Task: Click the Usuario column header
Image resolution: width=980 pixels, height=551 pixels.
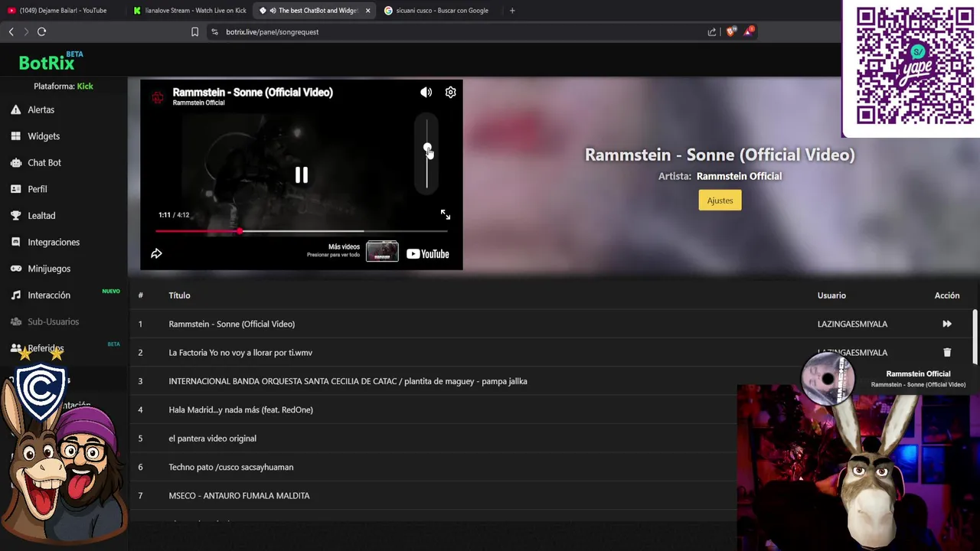Action: click(x=831, y=295)
